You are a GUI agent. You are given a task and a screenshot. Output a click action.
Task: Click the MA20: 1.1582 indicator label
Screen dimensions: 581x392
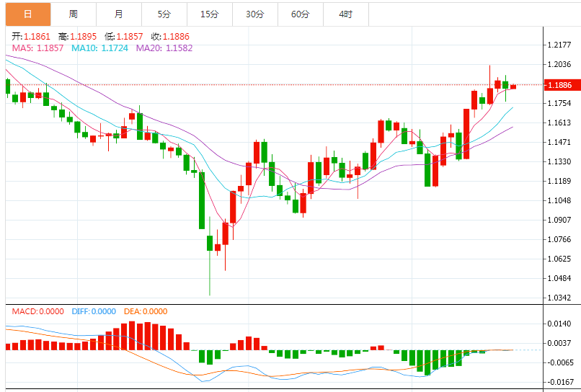pyautogui.click(x=164, y=48)
